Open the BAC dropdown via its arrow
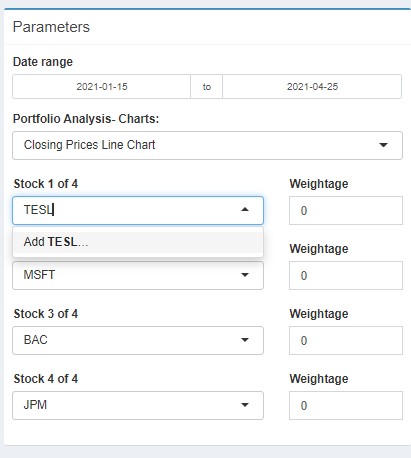 [245, 340]
